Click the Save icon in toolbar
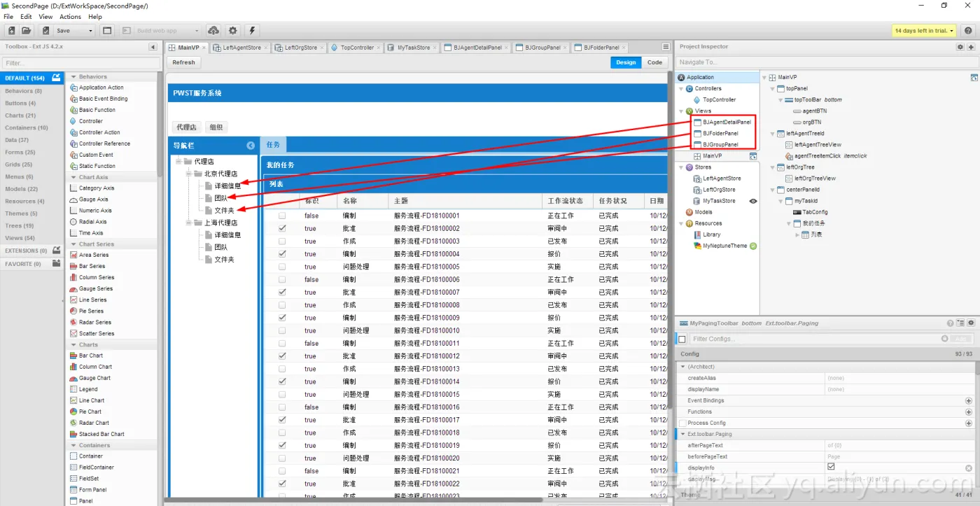This screenshot has height=506, width=980. point(46,31)
